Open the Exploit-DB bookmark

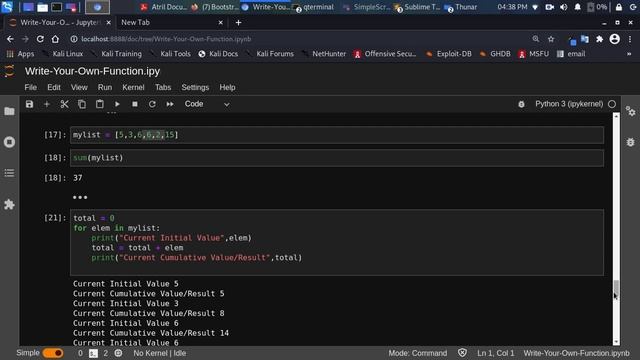pyautogui.click(x=449, y=54)
